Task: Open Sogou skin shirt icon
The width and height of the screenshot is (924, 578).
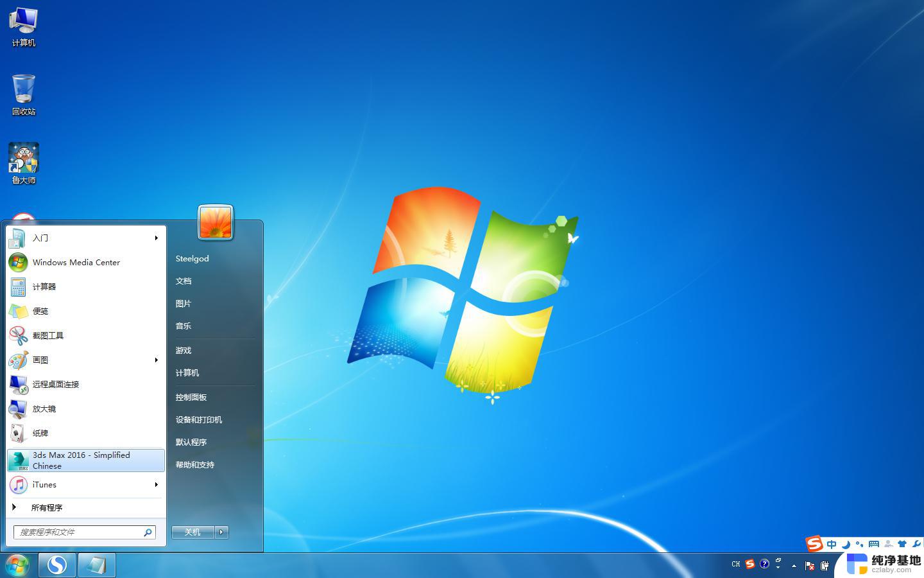Action: click(902, 545)
